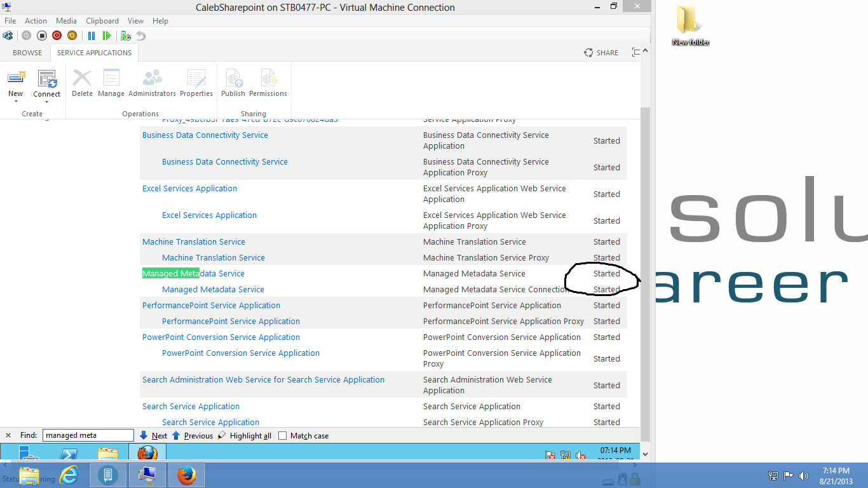Open top-level PerformancePoint Service Application link
The height and width of the screenshot is (488, 868).
click(211, 306)
